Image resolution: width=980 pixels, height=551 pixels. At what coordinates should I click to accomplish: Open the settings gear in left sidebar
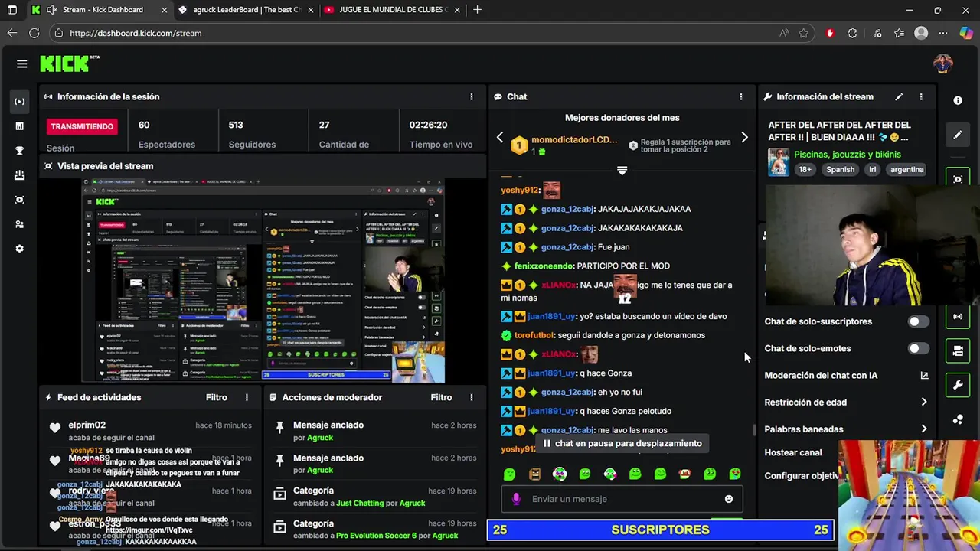19,249
